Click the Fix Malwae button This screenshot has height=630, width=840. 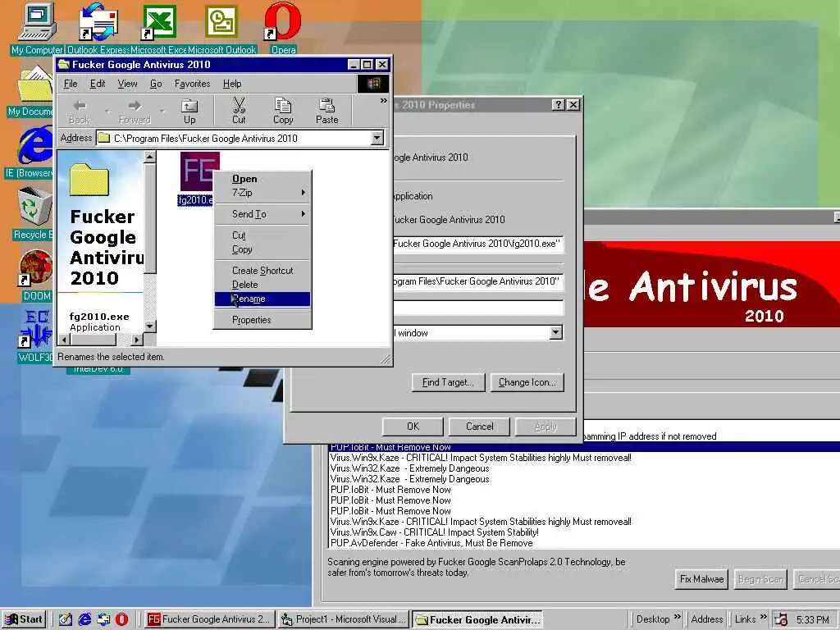point(701,579)
